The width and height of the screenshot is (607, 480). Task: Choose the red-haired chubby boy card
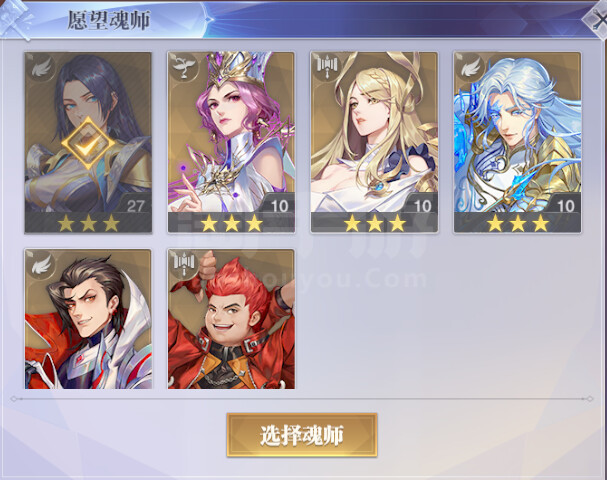point(231,319)
